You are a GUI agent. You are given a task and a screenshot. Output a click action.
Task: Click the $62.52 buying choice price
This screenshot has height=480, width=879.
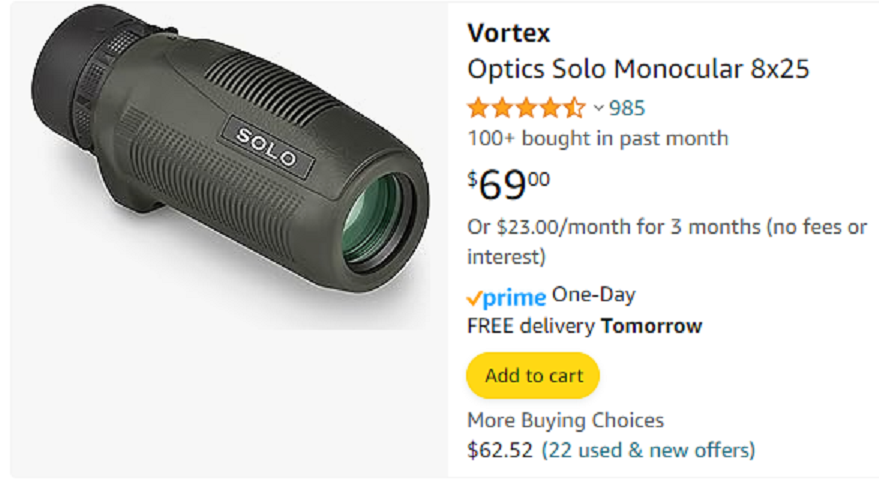click(499, 450)
